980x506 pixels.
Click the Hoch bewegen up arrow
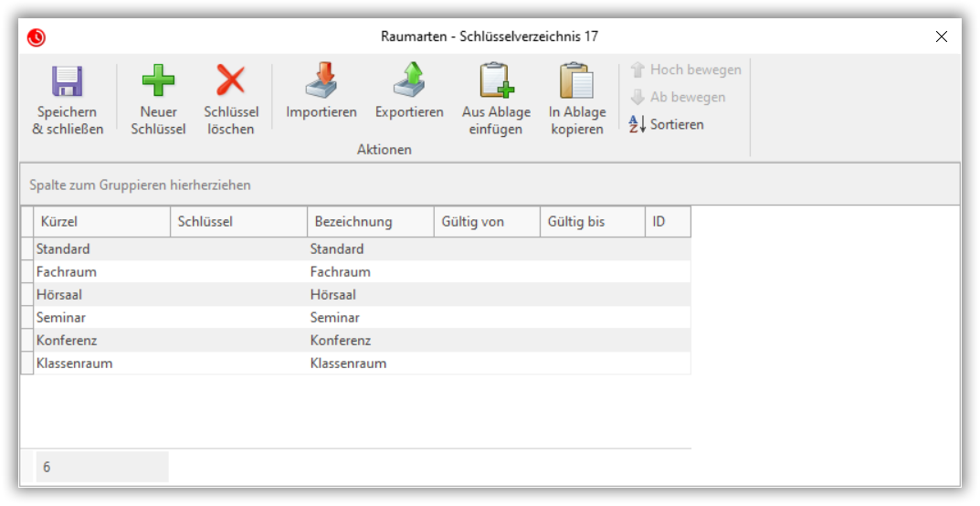pyautogui.click(x=637, y=70)
